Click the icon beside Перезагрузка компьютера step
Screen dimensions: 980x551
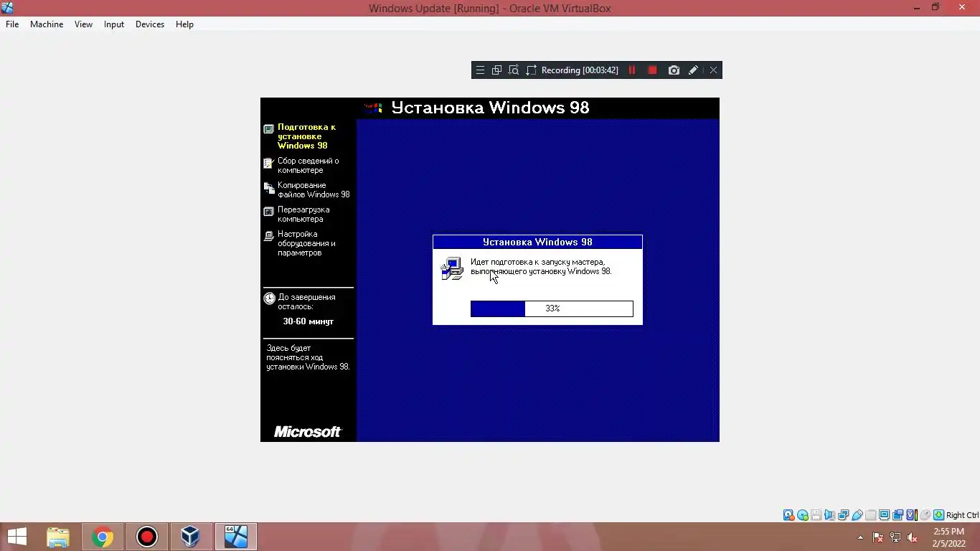tap(268, 212)
